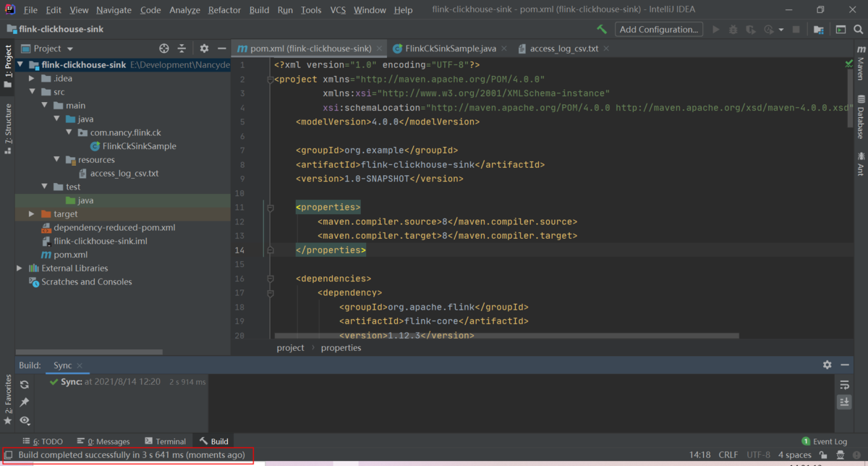This screenshot has width=868, height=466.
Task: Toggle the 1: Project side panel
Action: pyautogui.click(x=7, y=67)
